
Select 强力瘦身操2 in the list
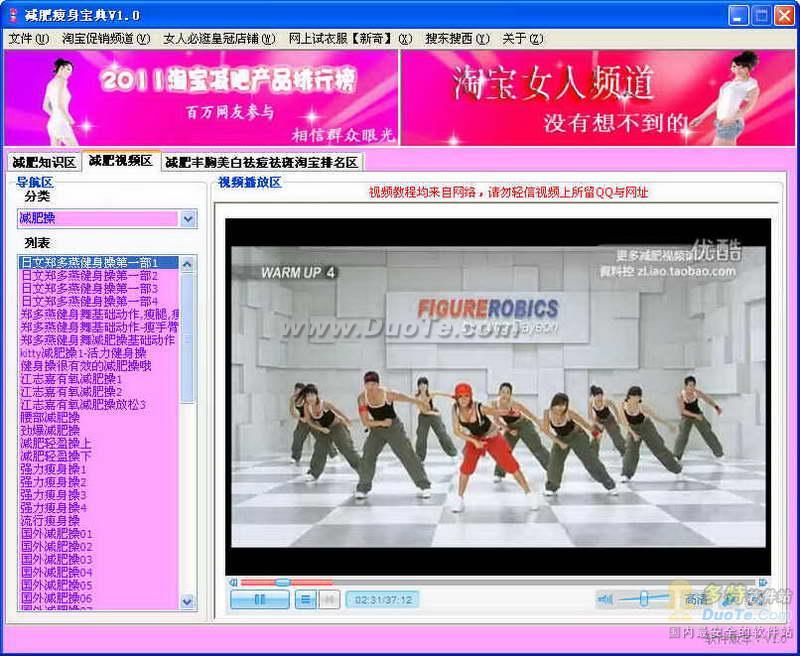(98, 482)
